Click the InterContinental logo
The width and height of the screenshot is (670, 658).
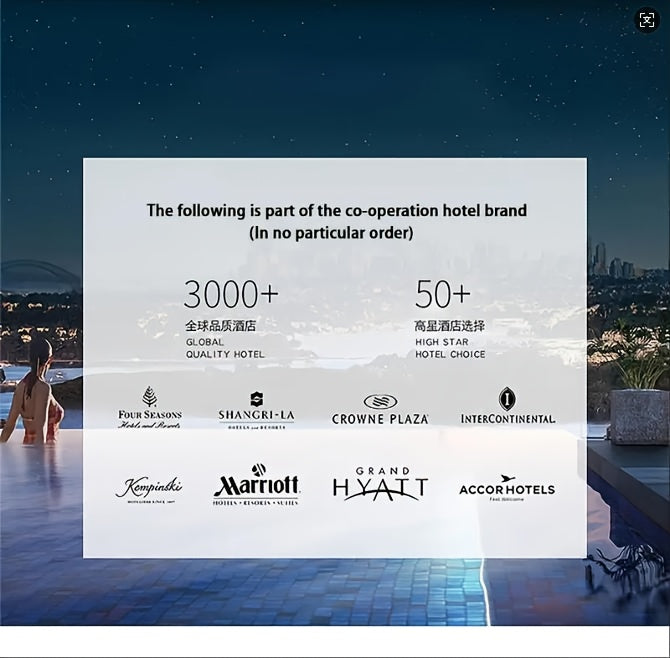508,405
